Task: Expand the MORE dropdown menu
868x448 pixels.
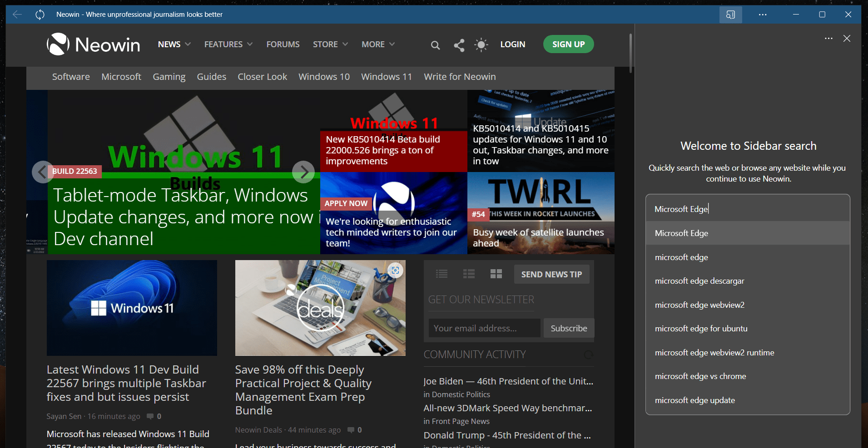Action: tap(378, 44)
